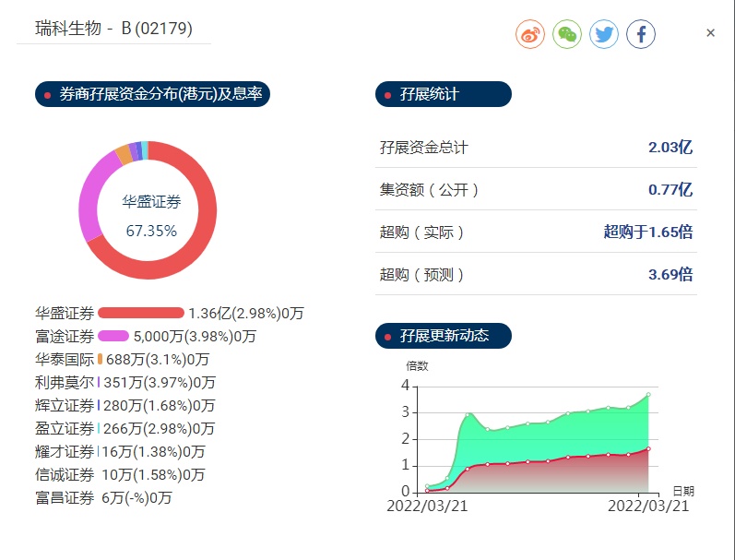Click the 信诚证券 broker row name
The width and height of the screenshot is (735, 560).
click(x=65, y=474)
